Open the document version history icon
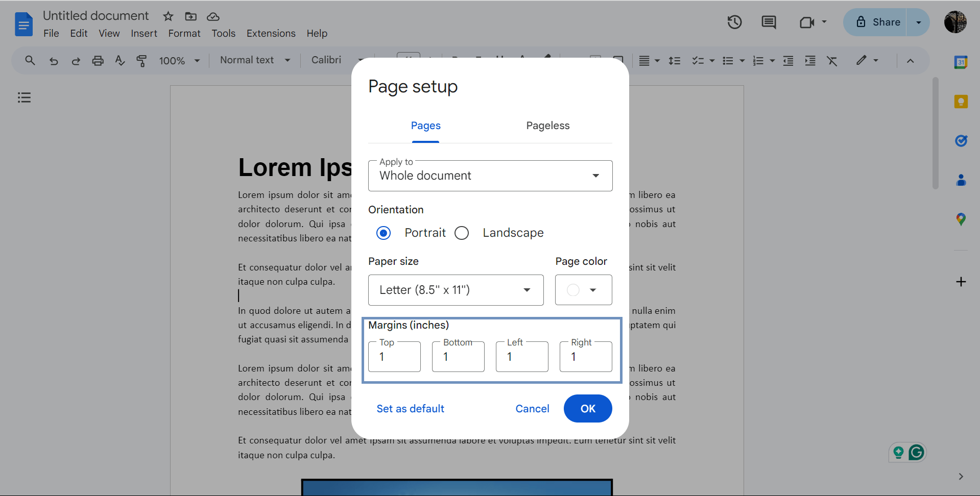 click(x=734, y=22)
